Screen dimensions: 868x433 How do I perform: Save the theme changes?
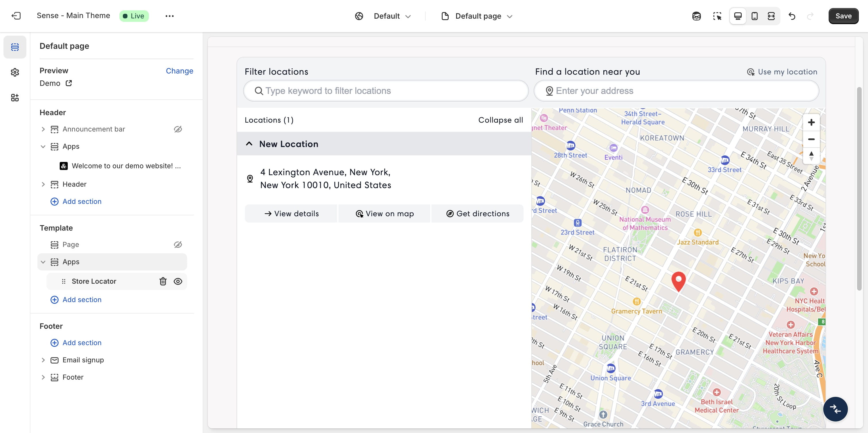[843, 16]
